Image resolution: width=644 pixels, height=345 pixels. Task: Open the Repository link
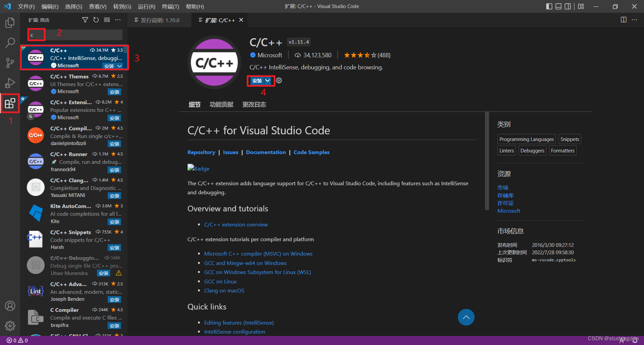(201, 152)
